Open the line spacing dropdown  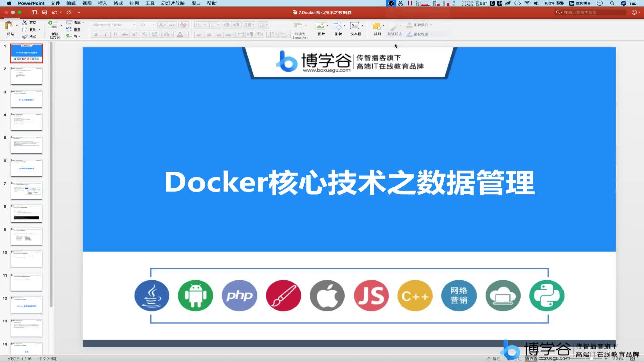(249, 25)
